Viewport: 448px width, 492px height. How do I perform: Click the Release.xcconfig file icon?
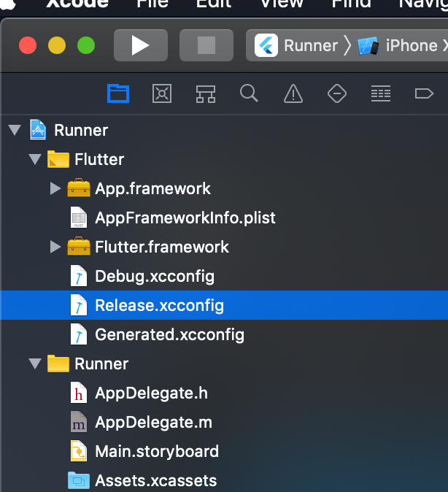click(78, 305)
